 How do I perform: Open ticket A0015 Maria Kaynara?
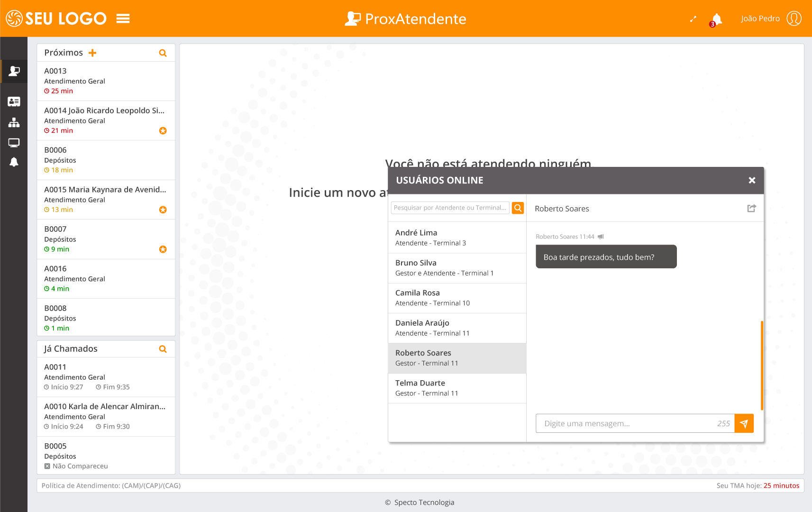(106, 200)
